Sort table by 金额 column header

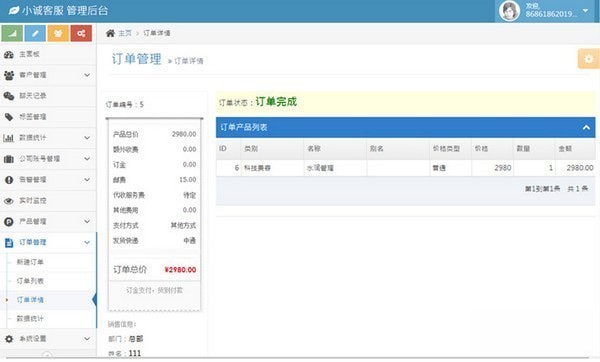coord(575,149)
